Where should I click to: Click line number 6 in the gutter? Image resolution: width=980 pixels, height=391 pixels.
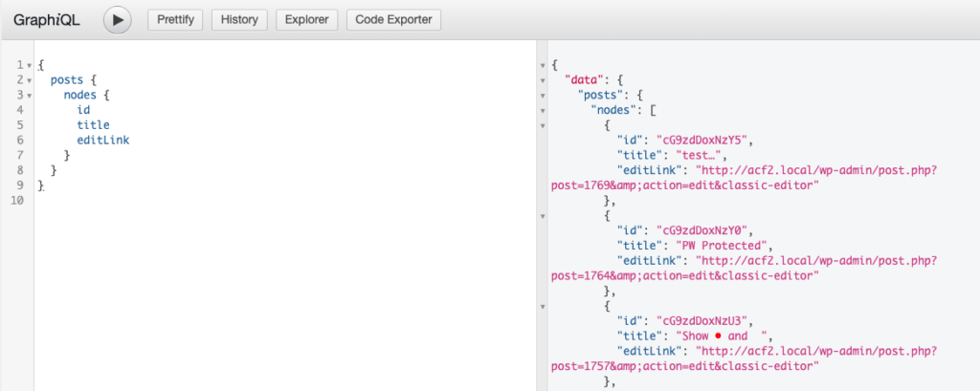(20, 140)
